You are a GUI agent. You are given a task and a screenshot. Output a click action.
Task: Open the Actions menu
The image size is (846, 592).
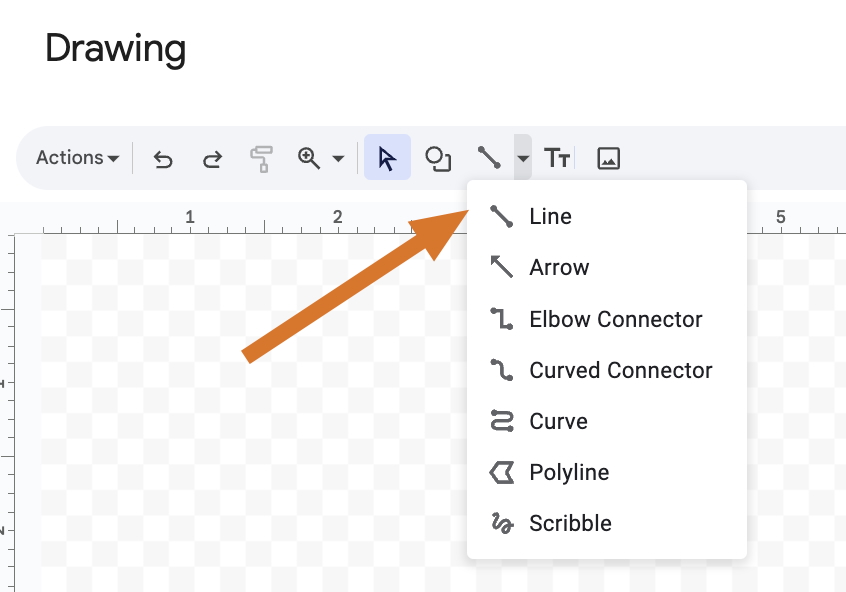tap(77, 158)
